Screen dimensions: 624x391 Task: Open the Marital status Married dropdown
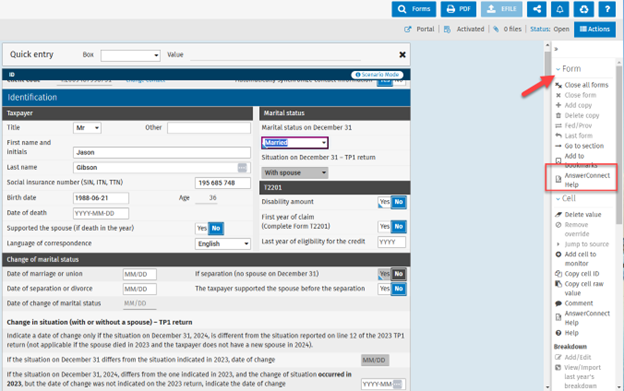click(x=295, y=143)
